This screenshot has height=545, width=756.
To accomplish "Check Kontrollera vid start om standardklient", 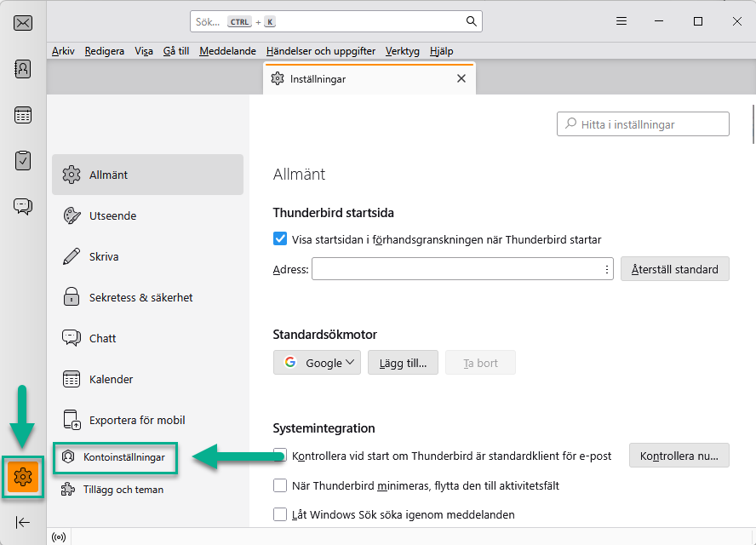I will [x=280, y=456].
